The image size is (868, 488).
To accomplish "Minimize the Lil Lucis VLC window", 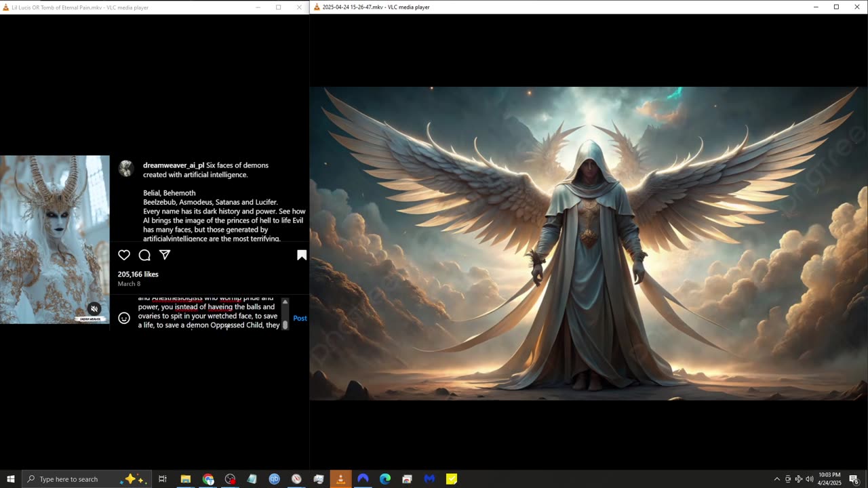I will point(258,7).
